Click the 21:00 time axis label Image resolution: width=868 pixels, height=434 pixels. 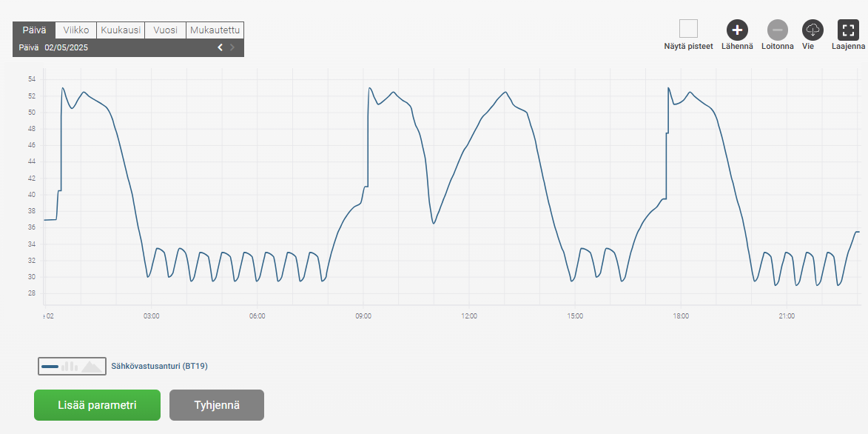[x=787, y=316]
